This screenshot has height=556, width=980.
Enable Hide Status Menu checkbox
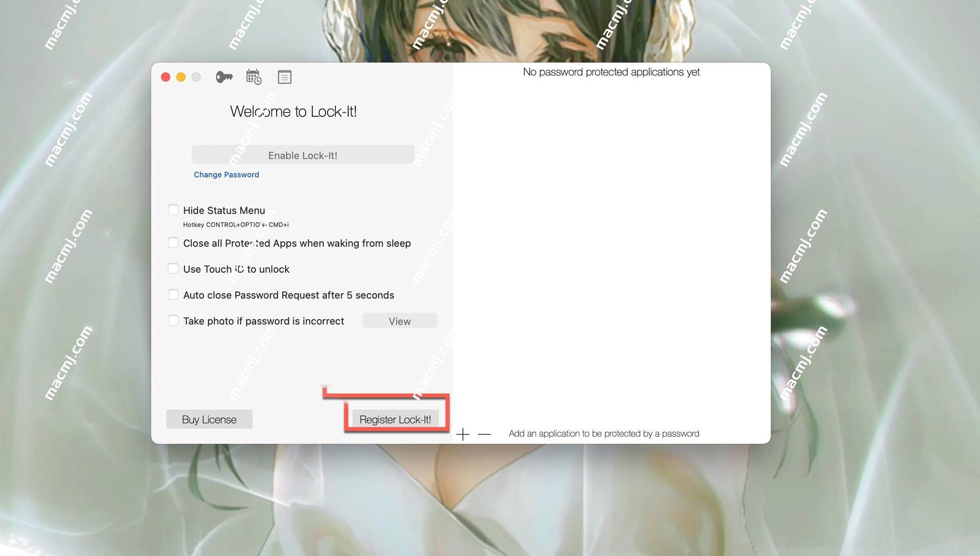174,210
